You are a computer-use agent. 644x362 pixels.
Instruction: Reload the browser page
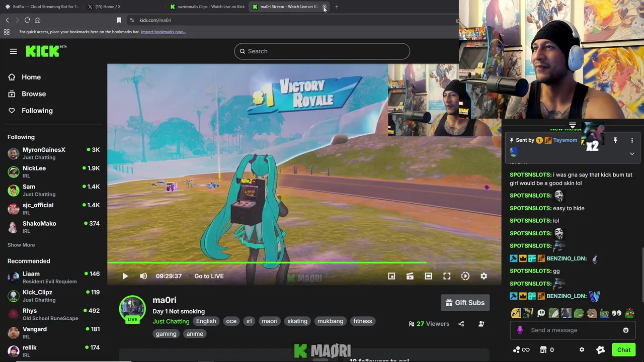pyautogui.click(x=27, y=20)
